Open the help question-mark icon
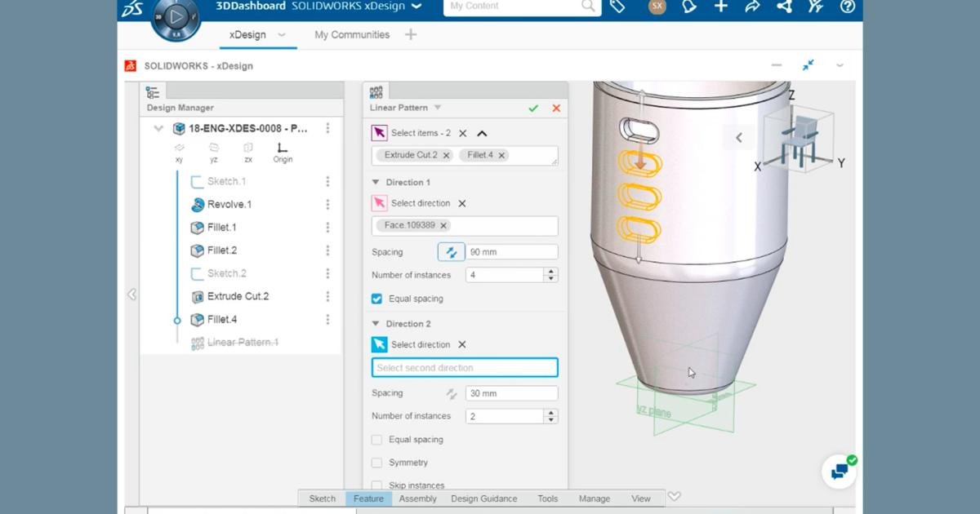 [x=847, y=7]
